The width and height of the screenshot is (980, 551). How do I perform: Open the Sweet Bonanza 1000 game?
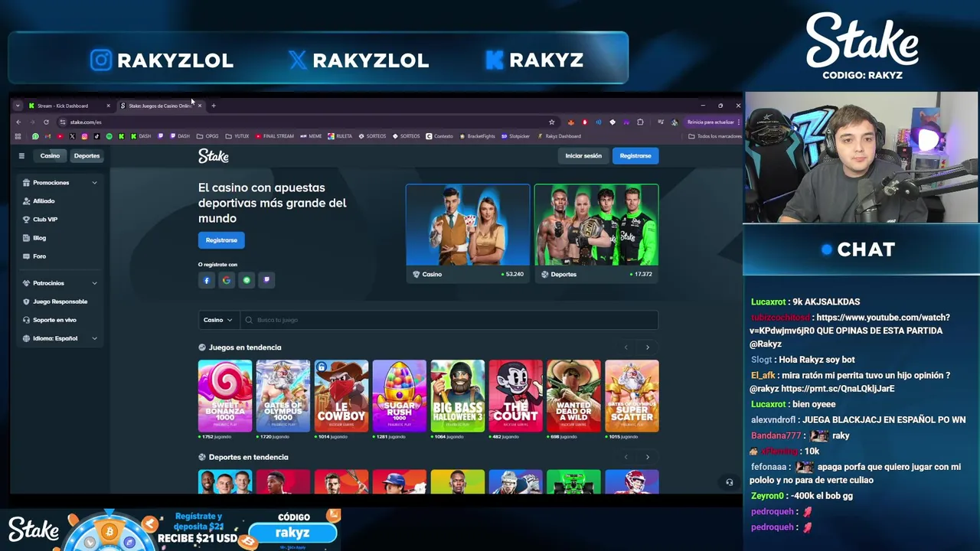(225, 396)
